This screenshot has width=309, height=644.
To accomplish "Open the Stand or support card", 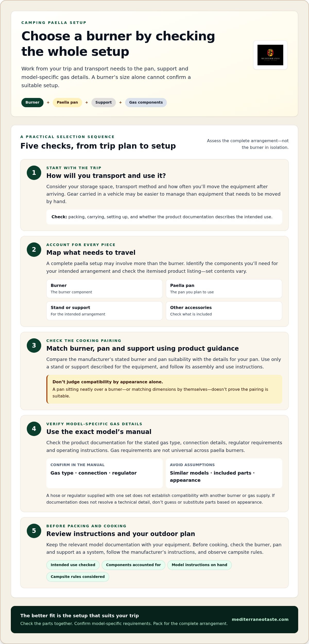I will (105, 311).
